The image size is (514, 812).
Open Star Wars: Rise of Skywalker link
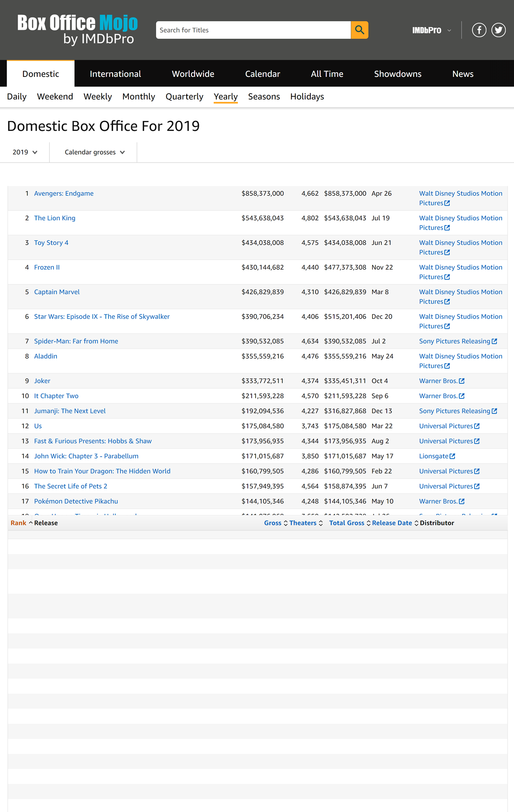coord(102,316)
